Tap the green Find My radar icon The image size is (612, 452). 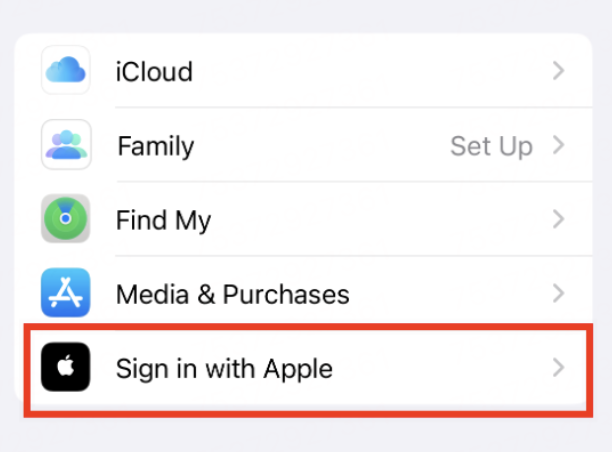click(x=66, y=219)
